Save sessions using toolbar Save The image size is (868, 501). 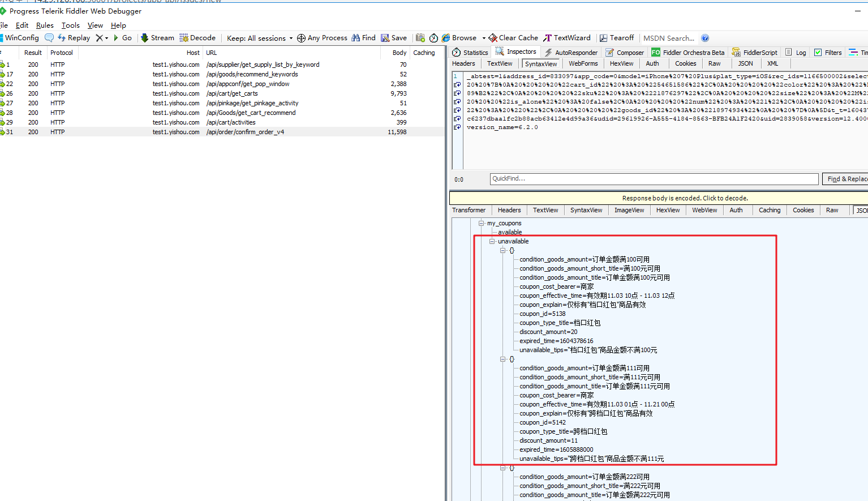coord(394,38)
